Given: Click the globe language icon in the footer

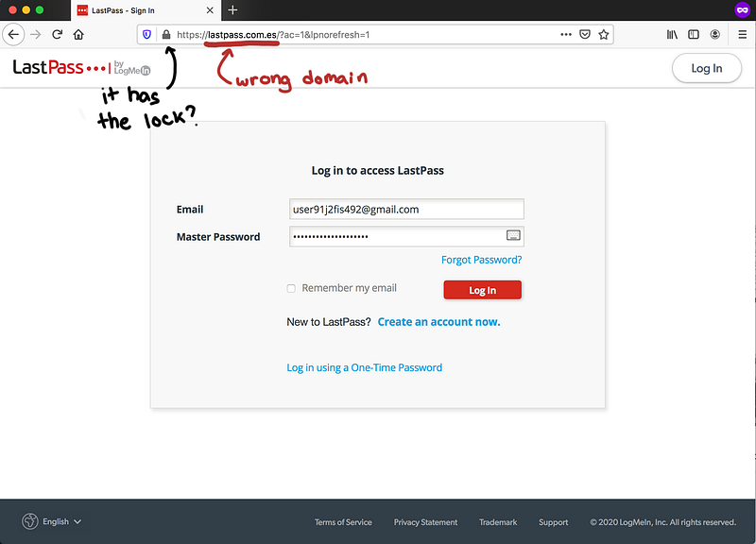Looking at the screenshot, I should pos(30,521).
